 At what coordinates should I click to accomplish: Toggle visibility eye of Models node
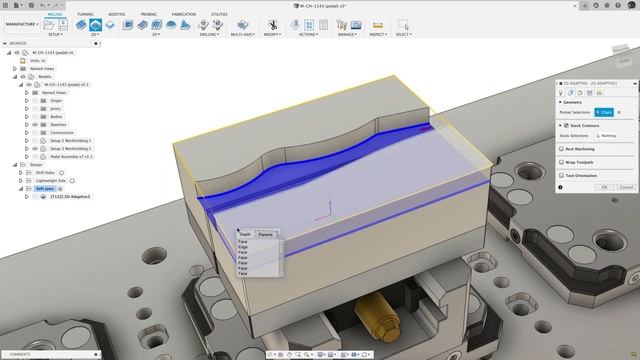23,77
